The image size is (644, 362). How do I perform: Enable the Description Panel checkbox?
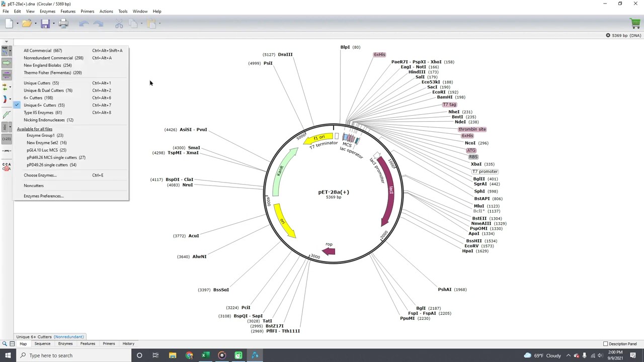tap(606, 343)
